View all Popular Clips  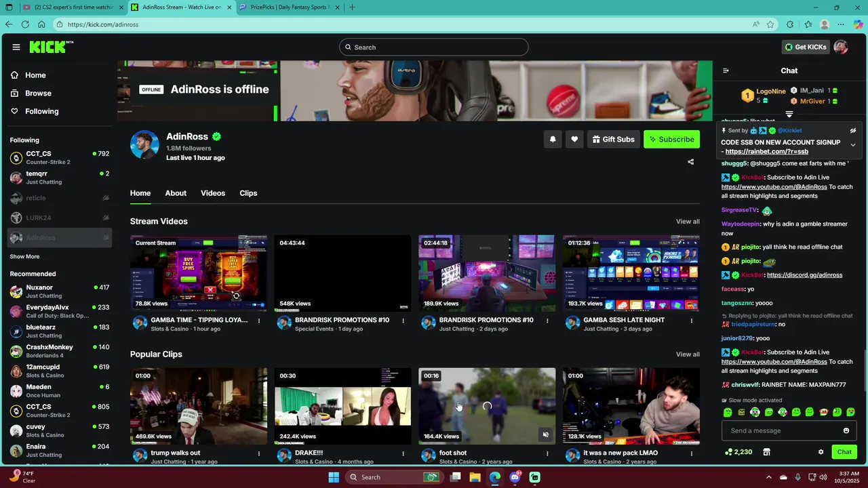(688, 354)
